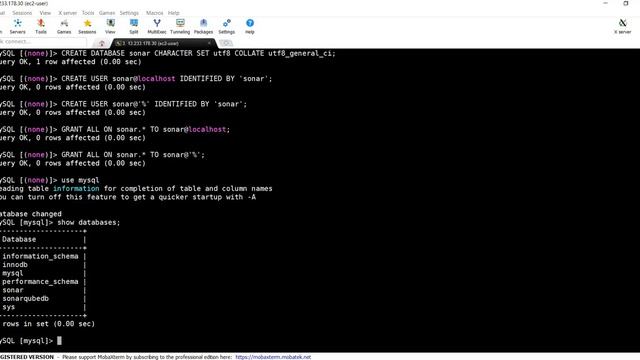The width and height of the screenshot is (640, 360).
Task: Open the Macros menu
Action: tap(154, 13)
